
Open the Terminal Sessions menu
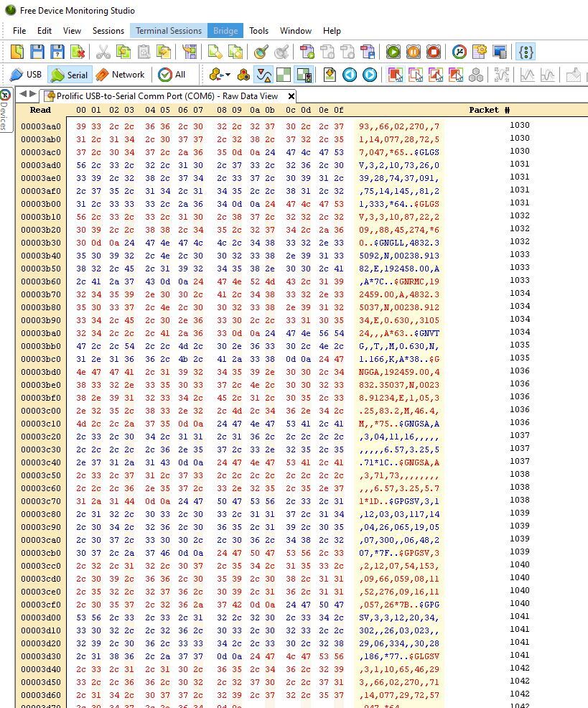click(169, 31)
